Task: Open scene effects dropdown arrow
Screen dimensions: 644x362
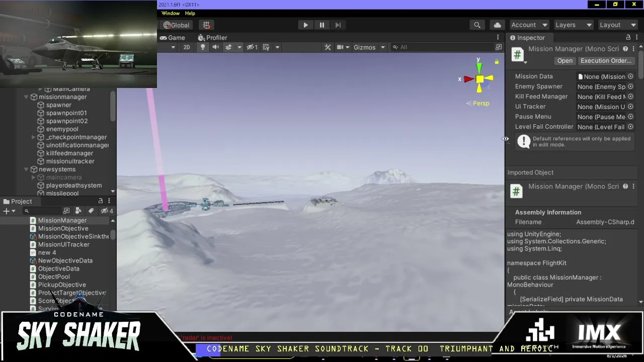Action: pyautogui.click(x=239, y=47)
